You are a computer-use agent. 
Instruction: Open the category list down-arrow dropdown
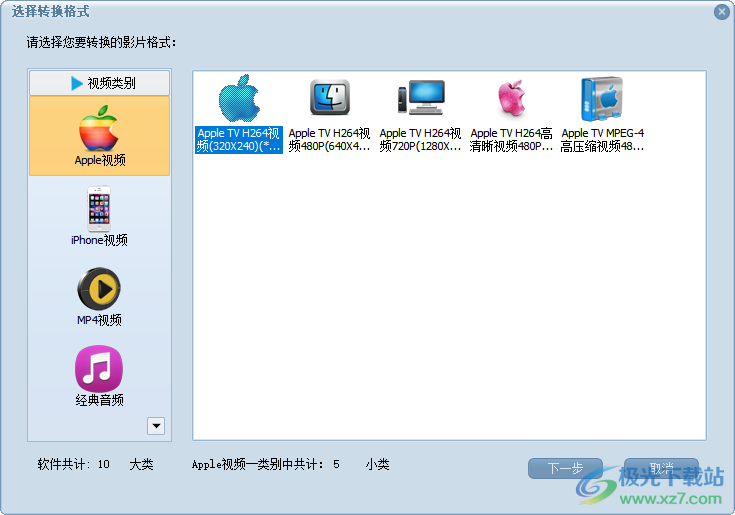click(x=156, y=426)
